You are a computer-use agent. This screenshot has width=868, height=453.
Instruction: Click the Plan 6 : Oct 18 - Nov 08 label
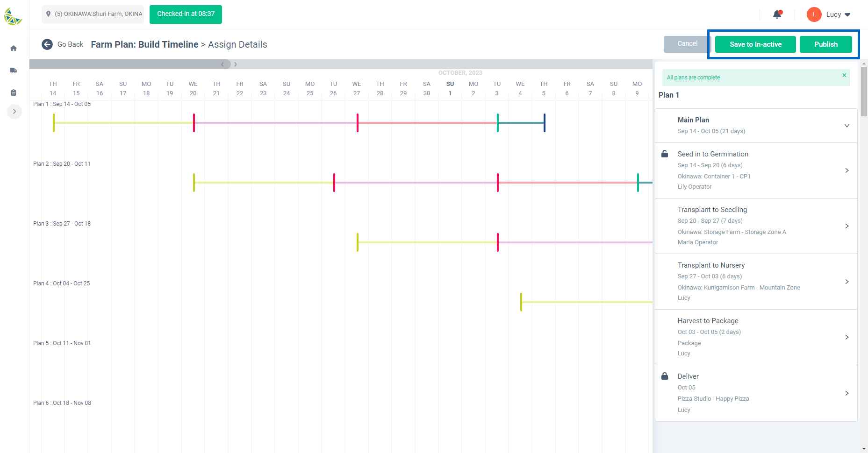(x=62, y=403)
